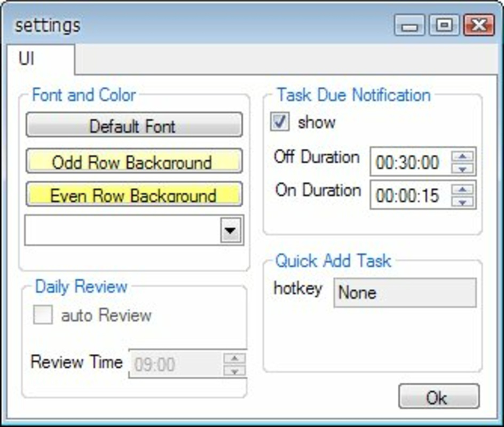This screenshot has height=427, width=504.
Task: Decrease On Duration with down arrow
Action: pyautogui.click(x=462, y=202)
